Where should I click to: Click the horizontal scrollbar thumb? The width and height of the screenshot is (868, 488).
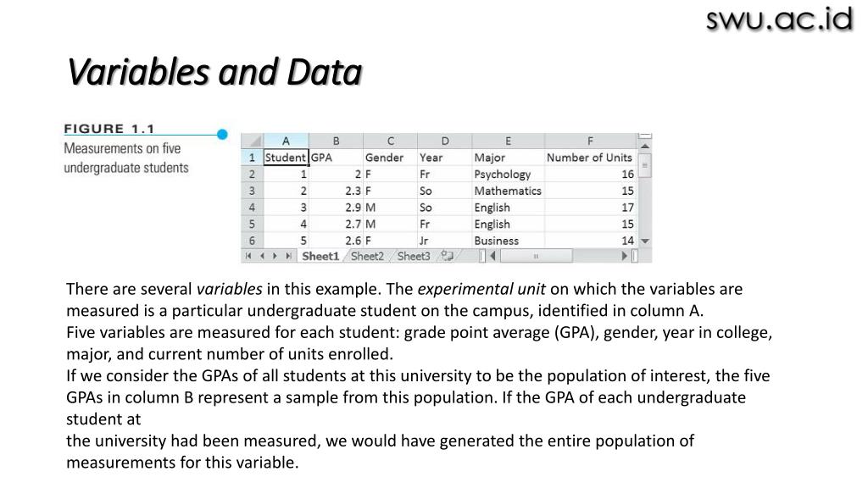pyautogui.click(x=536, y=256)
